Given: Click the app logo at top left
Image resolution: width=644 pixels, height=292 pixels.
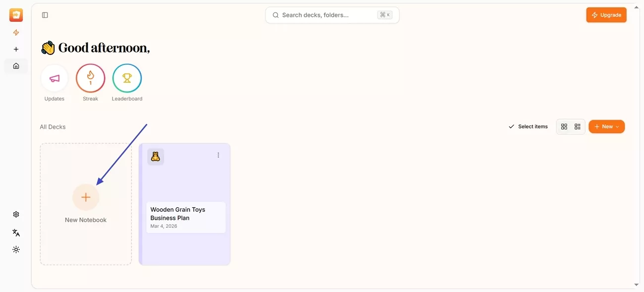Looking at the screenshot, I should coord(16,14).
